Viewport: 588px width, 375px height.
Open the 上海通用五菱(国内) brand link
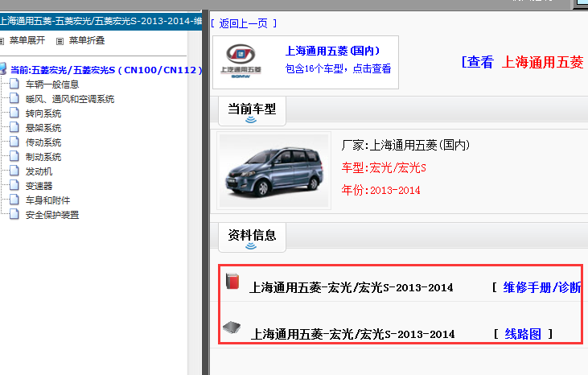(332, 51)
